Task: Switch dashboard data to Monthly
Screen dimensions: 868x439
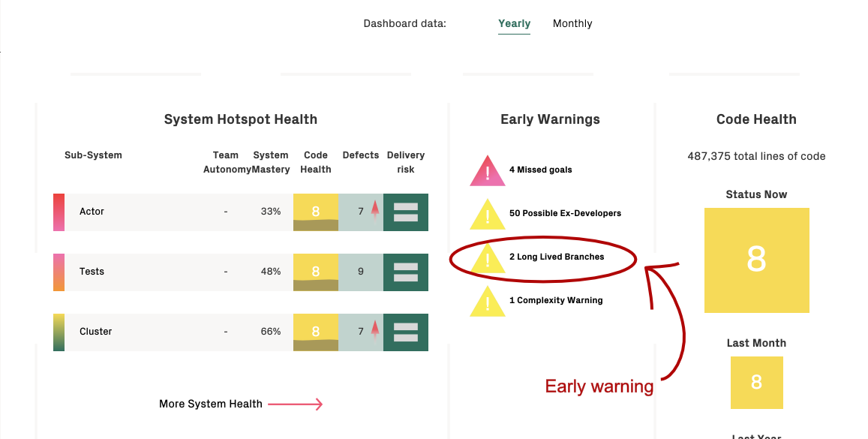Action: click(572, 23)
